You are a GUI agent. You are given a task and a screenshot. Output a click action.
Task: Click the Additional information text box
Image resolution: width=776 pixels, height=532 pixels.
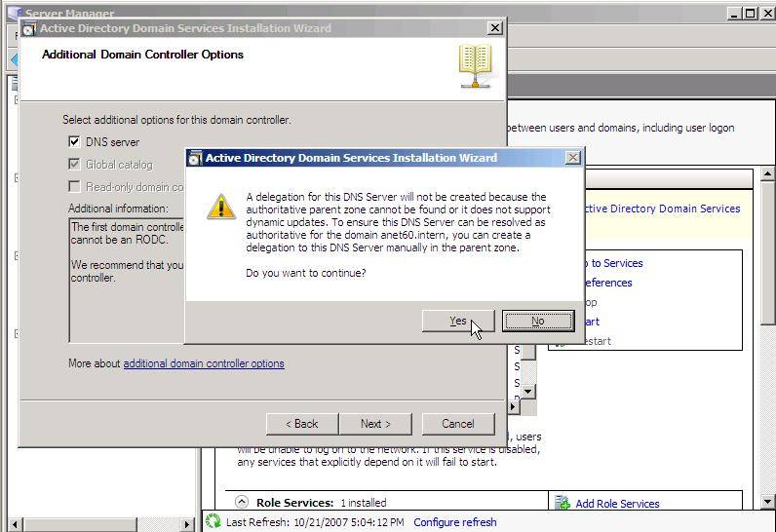[126, 281]
